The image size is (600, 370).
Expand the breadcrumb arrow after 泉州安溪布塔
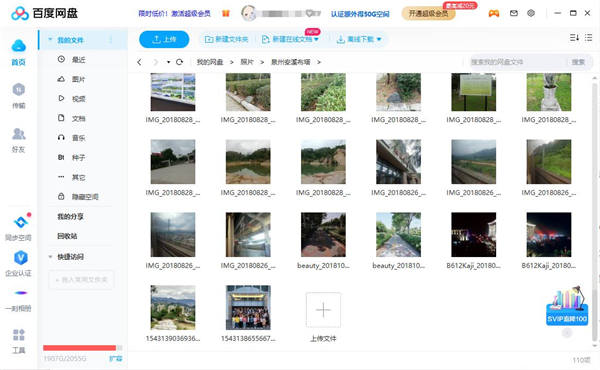click(x=319, y=62)
